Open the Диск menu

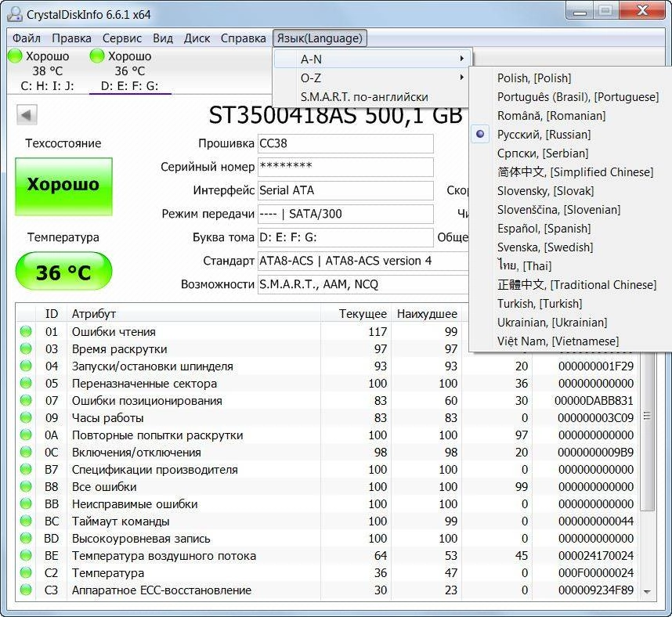(x=197, y=38)
